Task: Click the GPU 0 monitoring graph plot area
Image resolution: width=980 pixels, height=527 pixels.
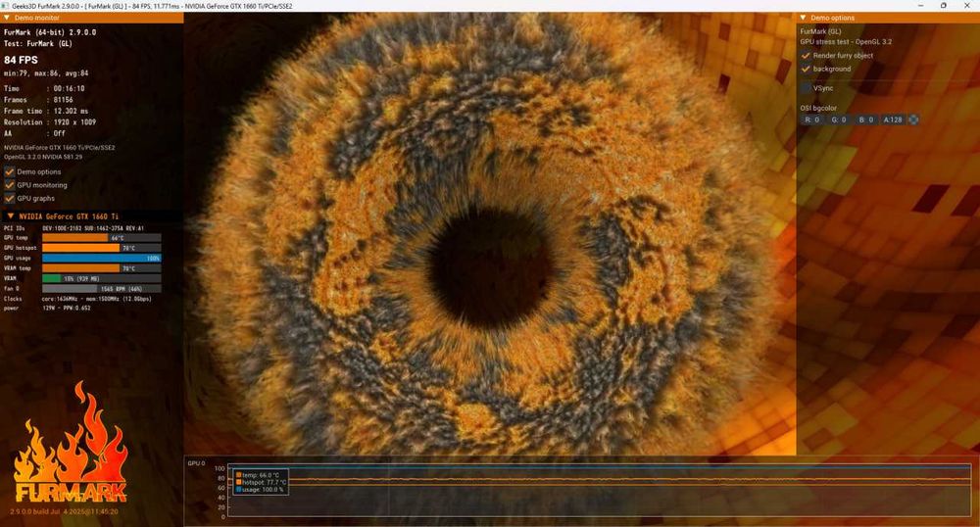Action: tap(600, 492)
